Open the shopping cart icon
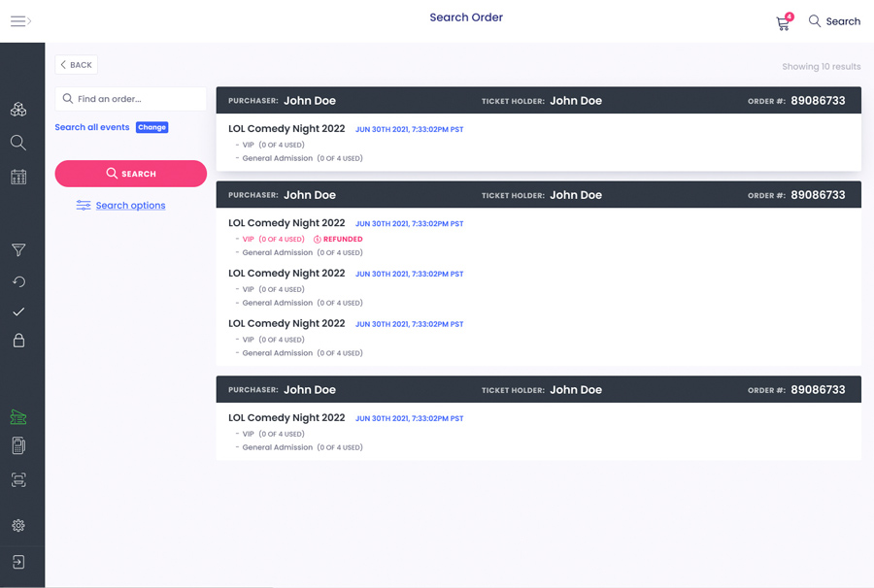Viewport: 874px width, 588px height. (x=785, y=21)
